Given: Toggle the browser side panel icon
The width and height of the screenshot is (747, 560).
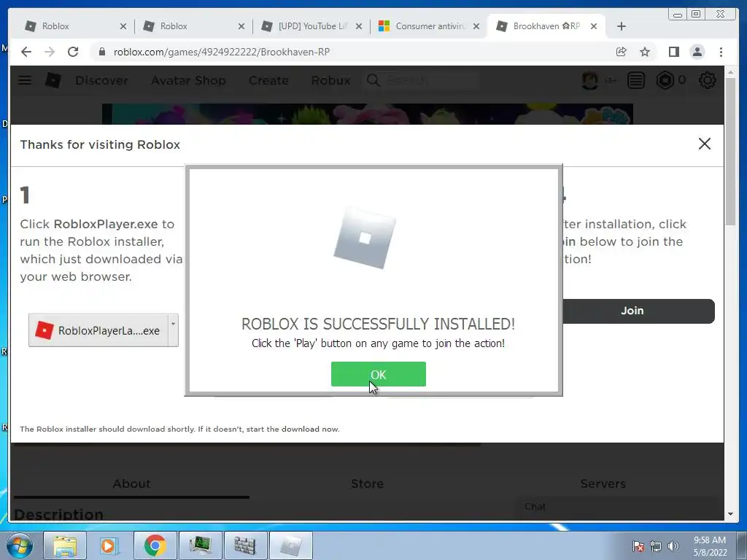Looking at the screenshot, I should [673, 52].
